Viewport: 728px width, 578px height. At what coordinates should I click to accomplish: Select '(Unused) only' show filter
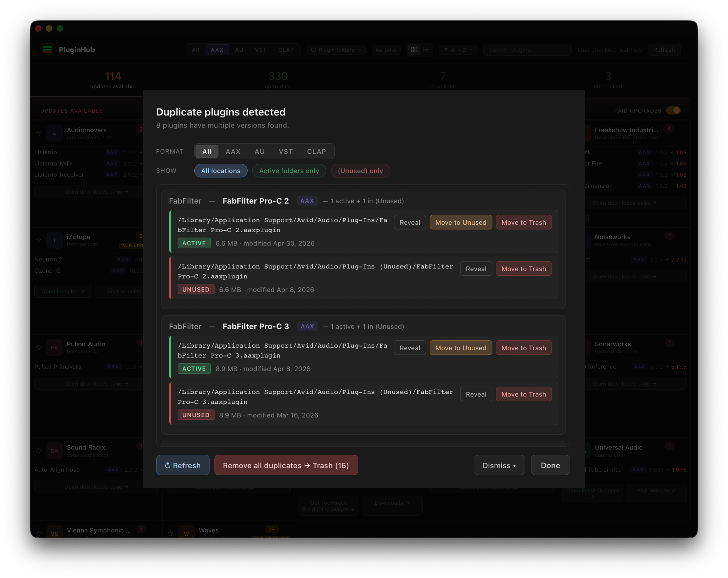(360, 170)
